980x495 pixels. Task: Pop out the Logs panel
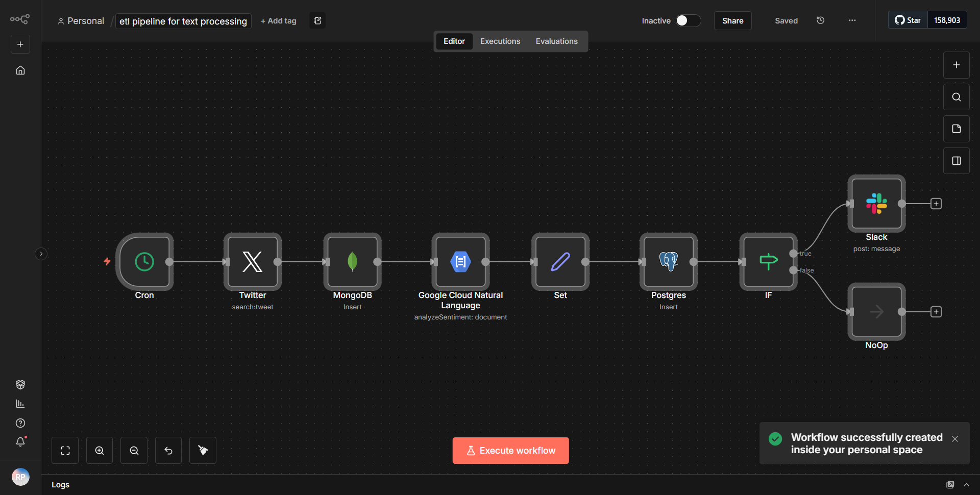[x=950, y=484]
